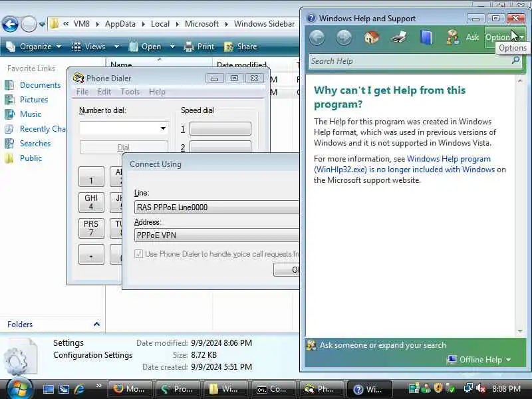Click the Browse Help book icon
The height and width of the screenshot is (399, 532).
(426, 37)
